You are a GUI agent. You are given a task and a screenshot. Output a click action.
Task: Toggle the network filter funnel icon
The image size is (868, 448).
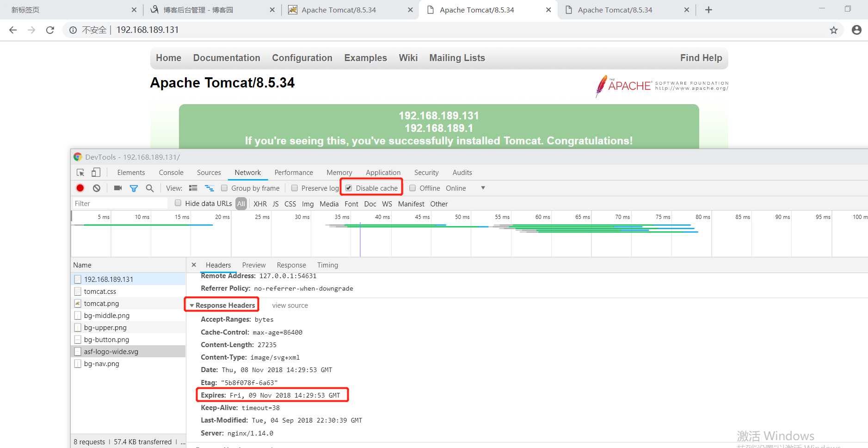click(134, 188)
